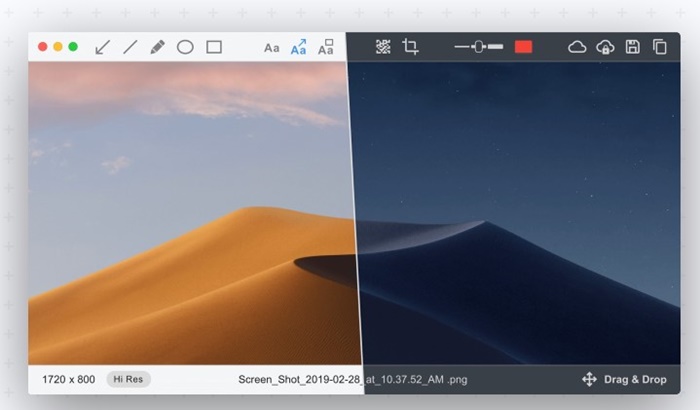Upload screenshot to the cloud
The width and height of the screenshot is (700, 410).
577,47
